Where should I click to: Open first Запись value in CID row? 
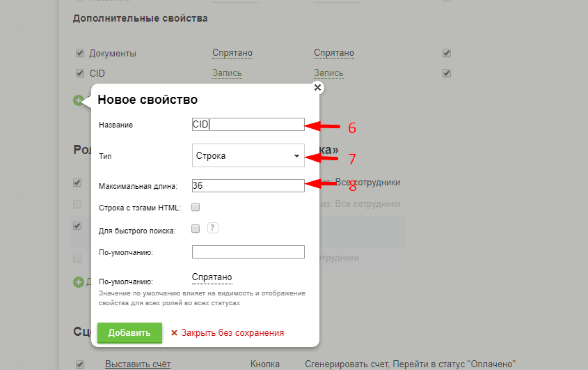coord(228,73)
